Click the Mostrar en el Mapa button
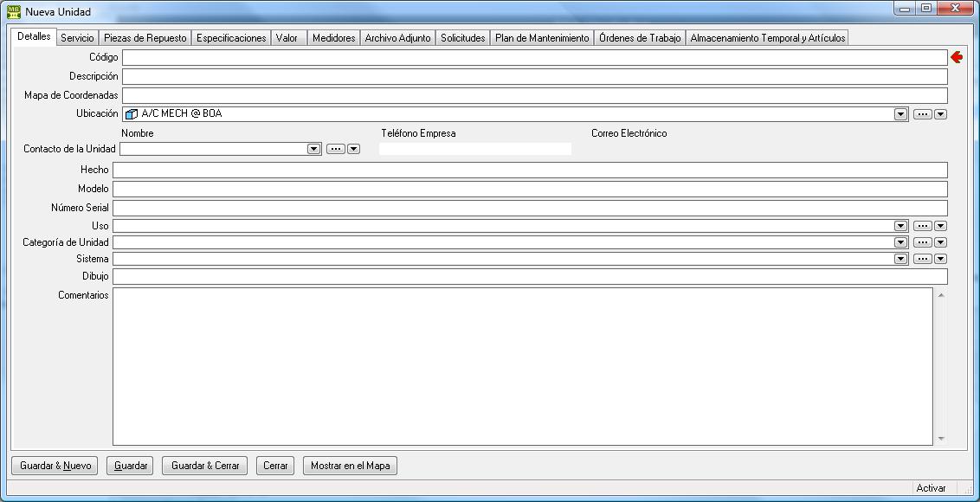980x502 pixels. 350,466
